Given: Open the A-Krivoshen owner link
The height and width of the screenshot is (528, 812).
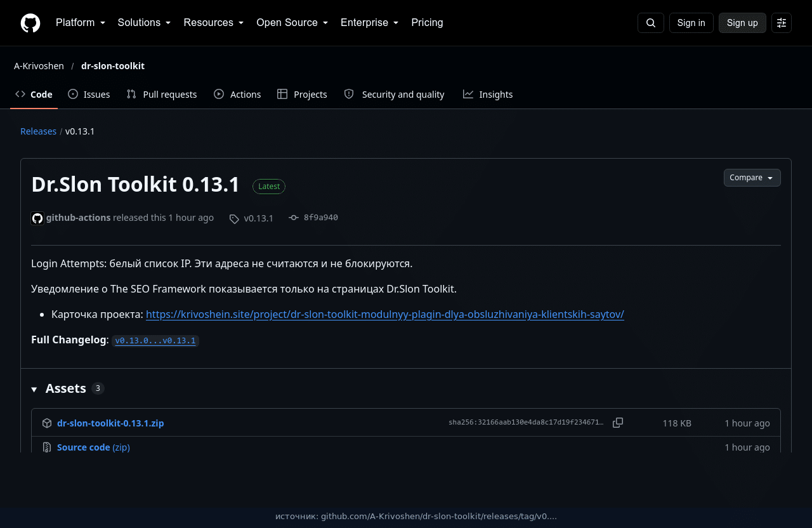Looking at the screenshot, I should [39, 66].
